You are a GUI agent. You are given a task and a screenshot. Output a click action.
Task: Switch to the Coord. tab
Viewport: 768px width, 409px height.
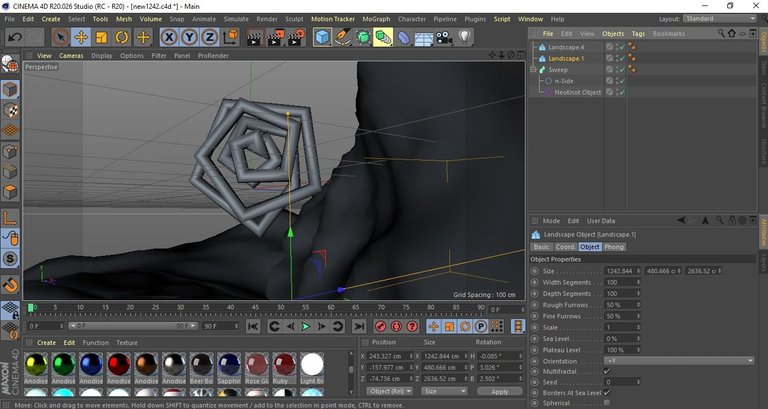565,247
